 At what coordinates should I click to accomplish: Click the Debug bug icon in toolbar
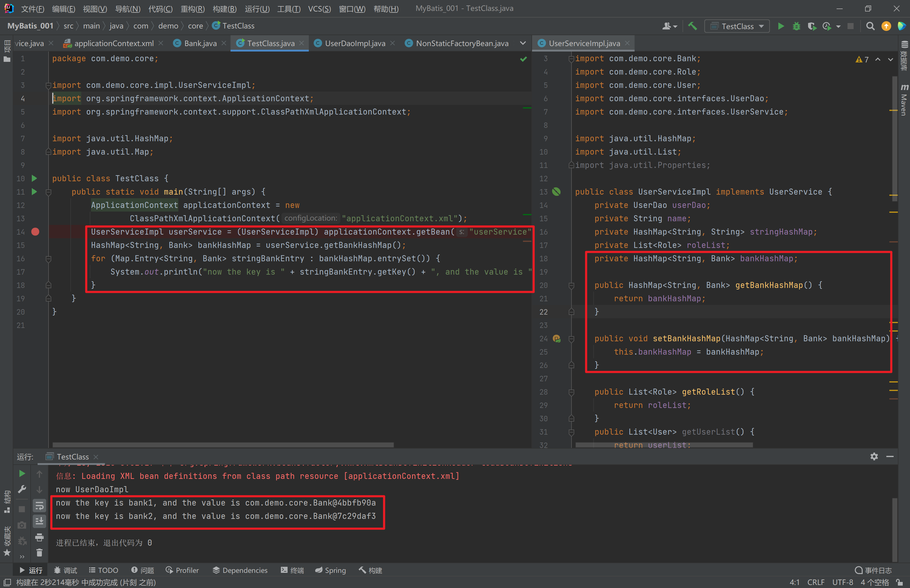pos(796,26)
